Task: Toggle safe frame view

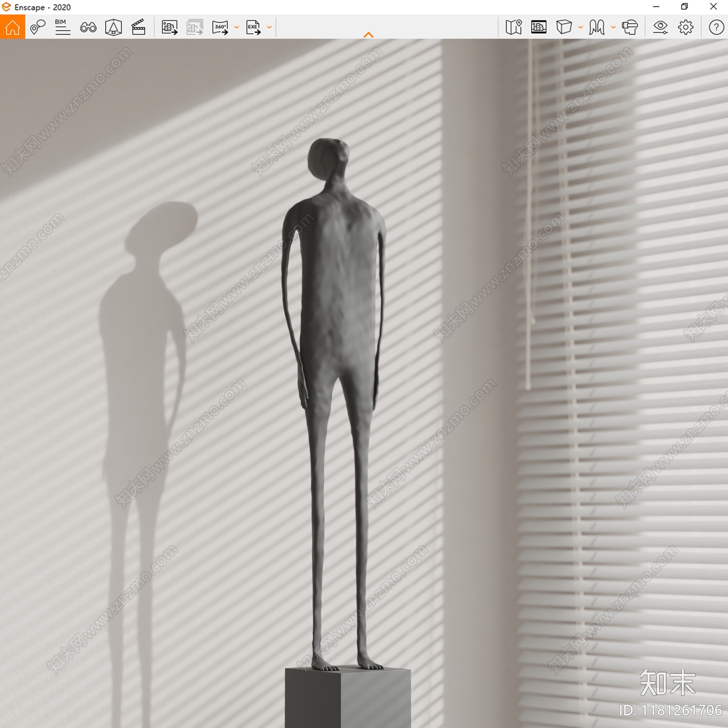Action: tap(539, 27)
